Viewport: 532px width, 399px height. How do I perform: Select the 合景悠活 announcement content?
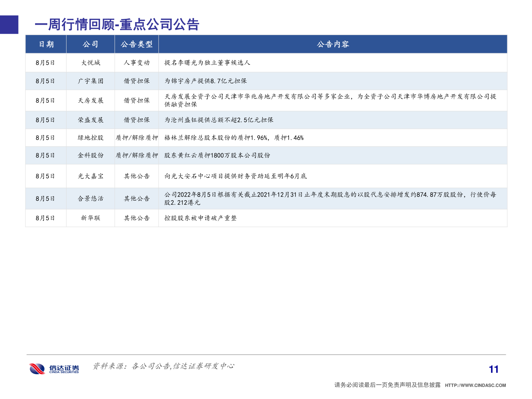point(331,198)
